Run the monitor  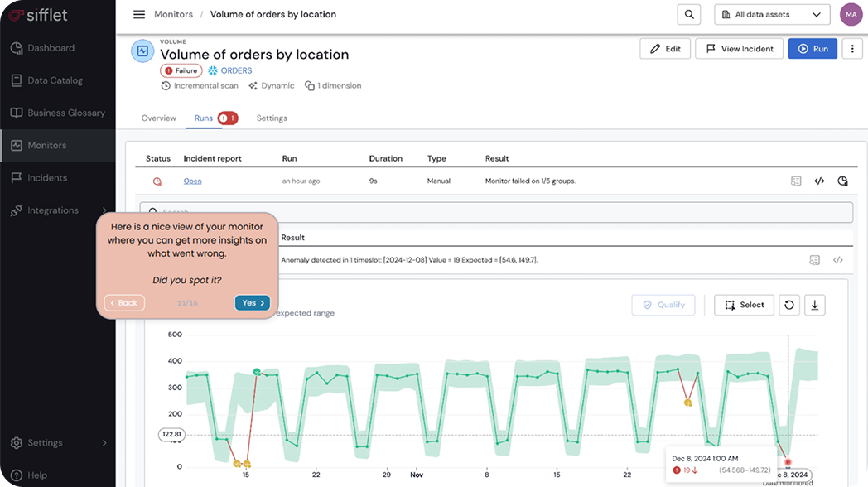point(813,49)
